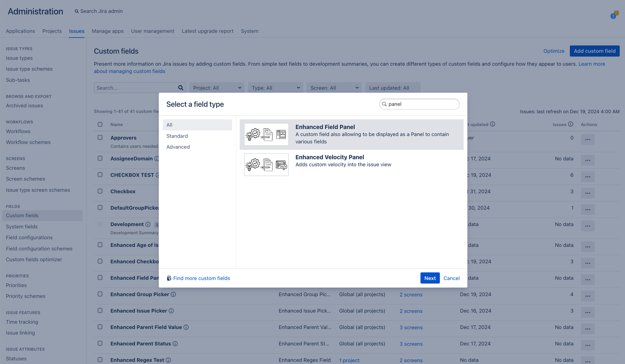The height and width of the screenshot is (364, 625).
Task: Click the Optimize button icon top right
Action: [554, 51]
